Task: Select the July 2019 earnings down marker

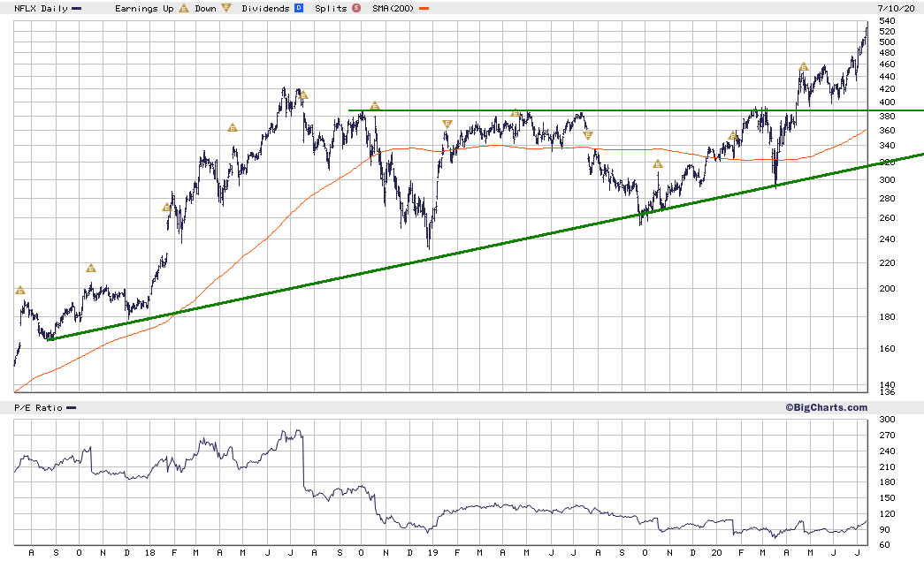Action: point(587,135)
